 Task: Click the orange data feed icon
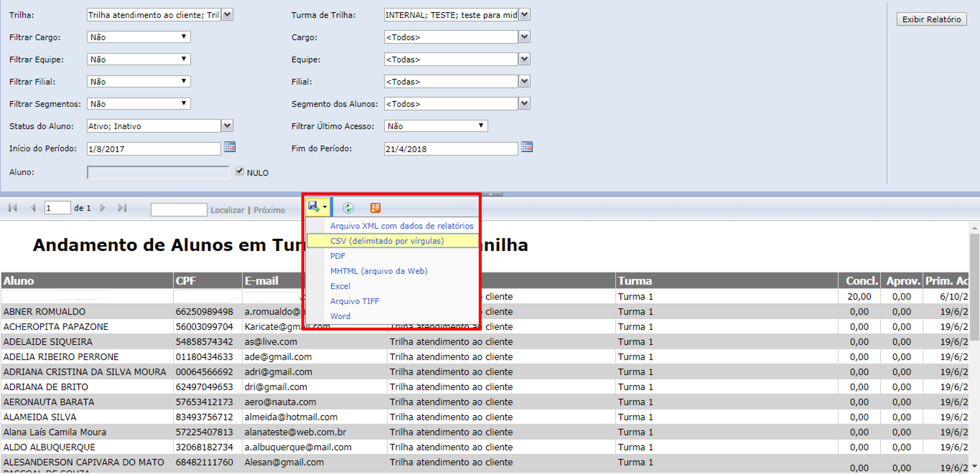(375, 208)
